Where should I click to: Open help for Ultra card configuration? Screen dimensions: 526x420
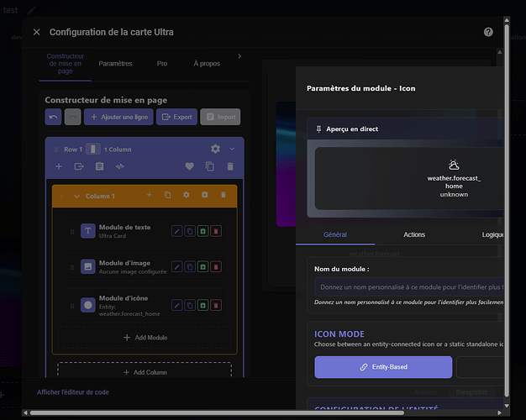pyautogui.click(x=488, y=32)
